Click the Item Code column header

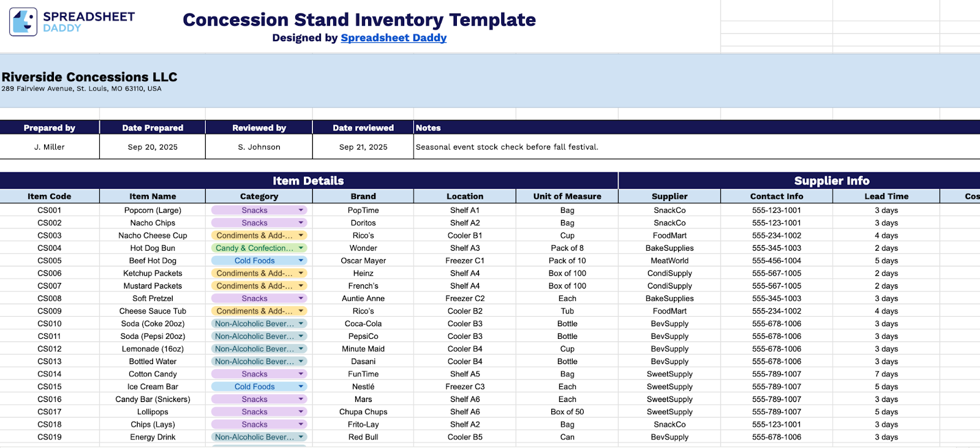[x=49, y=196]
